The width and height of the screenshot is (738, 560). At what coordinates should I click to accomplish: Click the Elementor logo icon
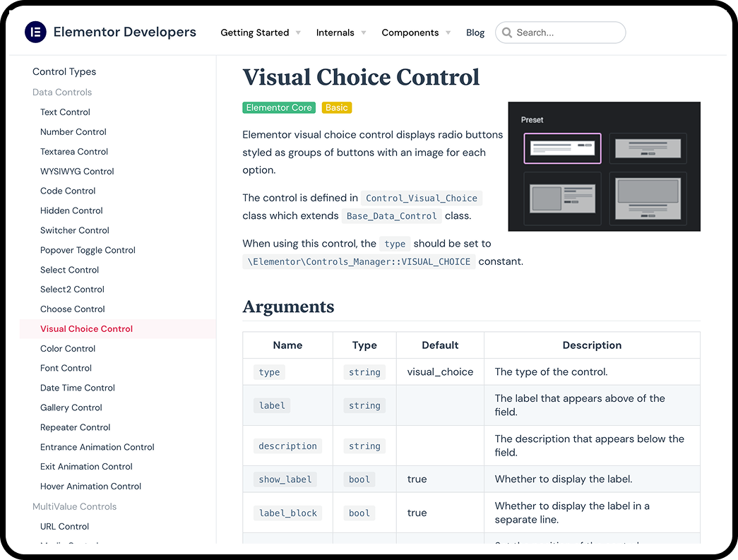point(35,32)
